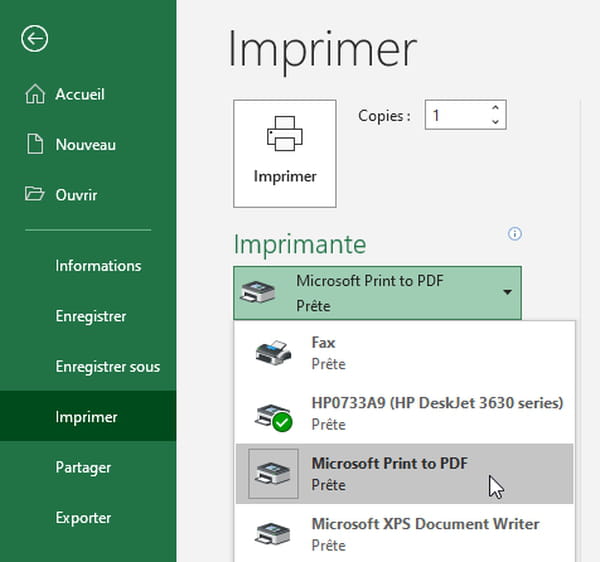Click the back arrow circle icon
Viewport: 600px width, 562px height.
coord(34,39)
